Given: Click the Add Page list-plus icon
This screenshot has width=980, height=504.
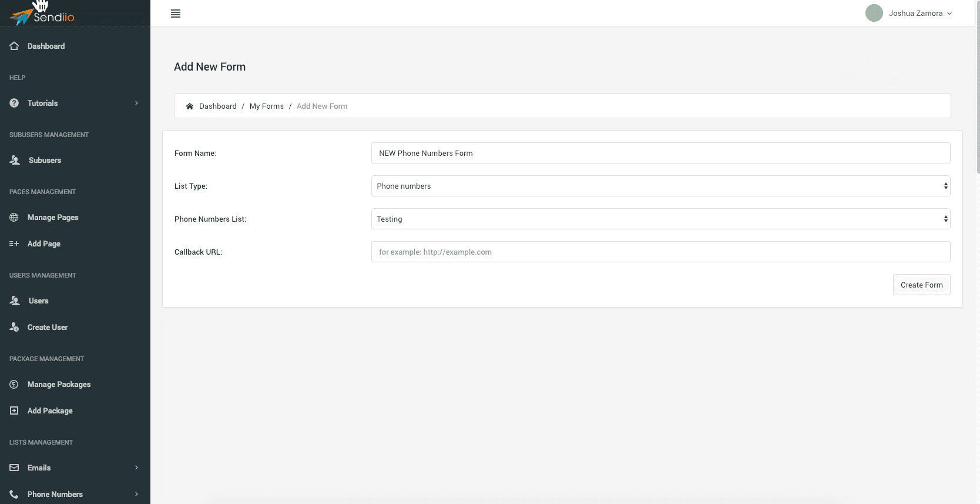Looking at the screenshot, I should tap(14, 243).
